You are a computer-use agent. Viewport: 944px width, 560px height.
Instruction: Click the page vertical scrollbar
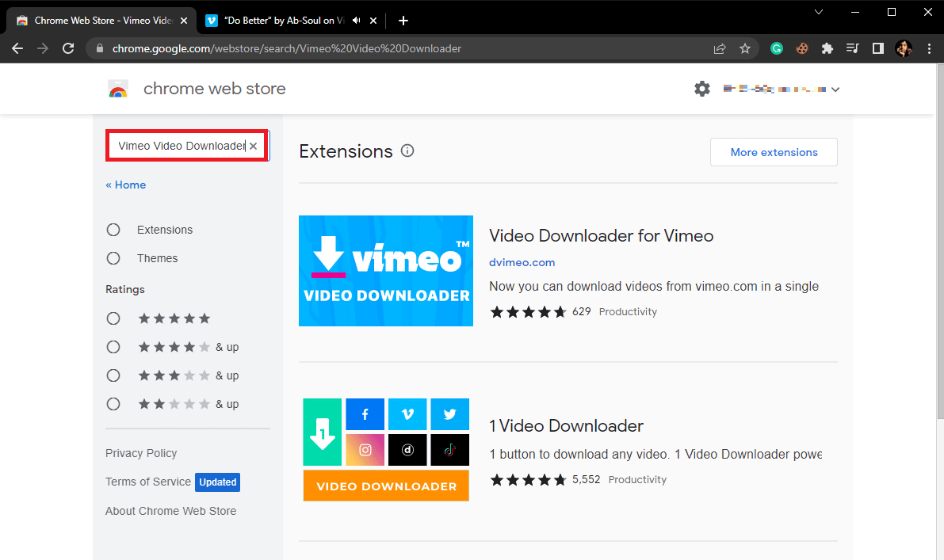(940, 241)
